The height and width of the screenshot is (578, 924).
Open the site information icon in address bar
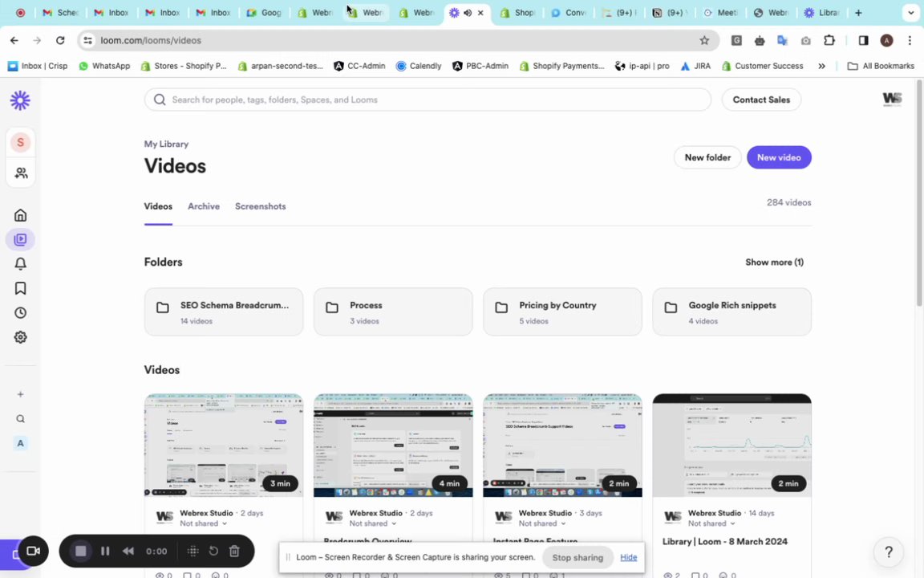click(87, 40)
